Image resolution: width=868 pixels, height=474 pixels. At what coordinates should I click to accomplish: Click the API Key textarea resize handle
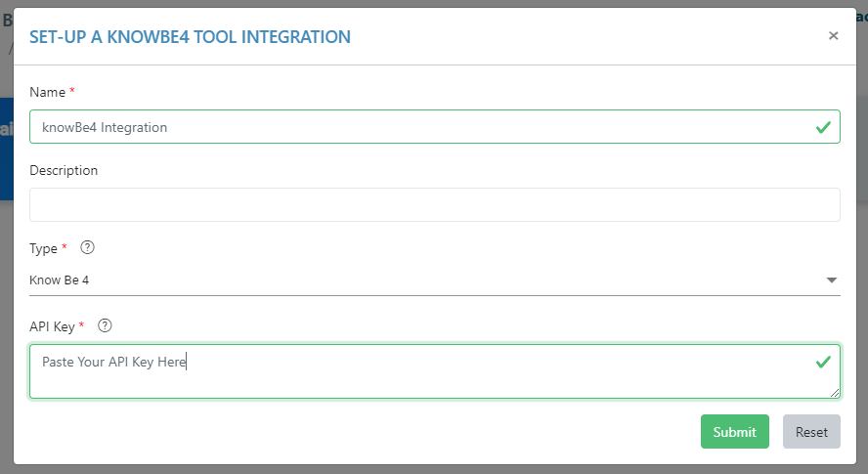[x=835, y=393]
